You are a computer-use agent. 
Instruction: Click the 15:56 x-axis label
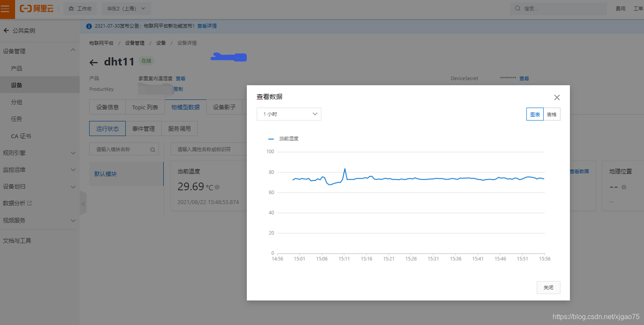[544, 259]
